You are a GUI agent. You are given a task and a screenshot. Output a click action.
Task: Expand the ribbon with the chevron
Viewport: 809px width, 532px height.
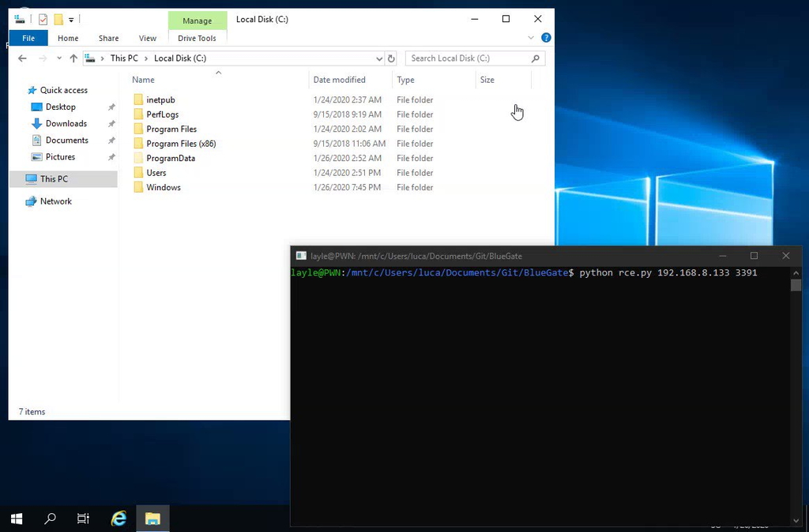(x=531, y=38)
